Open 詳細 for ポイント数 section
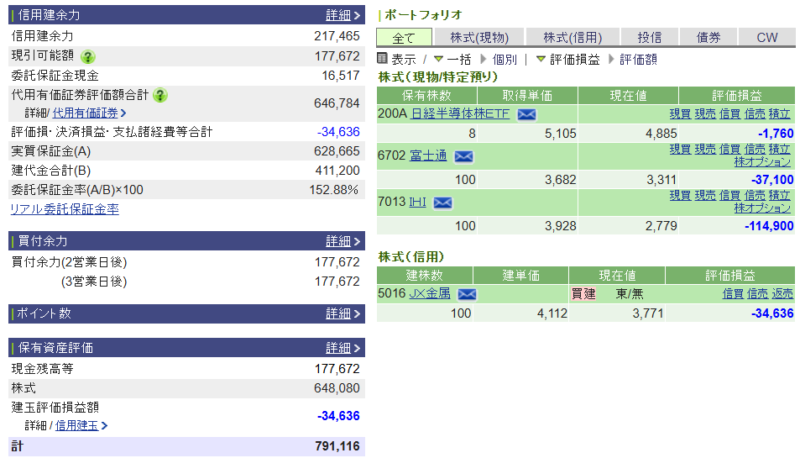 point(343,314)
